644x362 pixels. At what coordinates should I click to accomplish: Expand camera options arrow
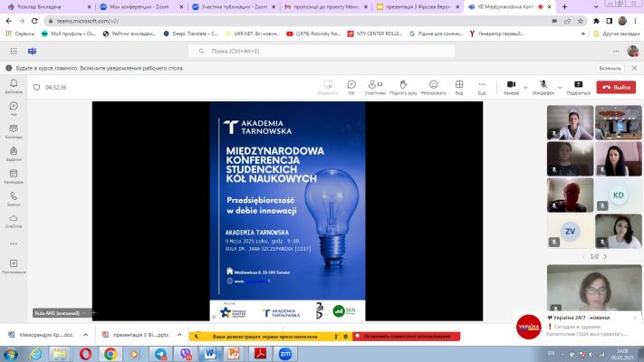[x=525, y=88]
